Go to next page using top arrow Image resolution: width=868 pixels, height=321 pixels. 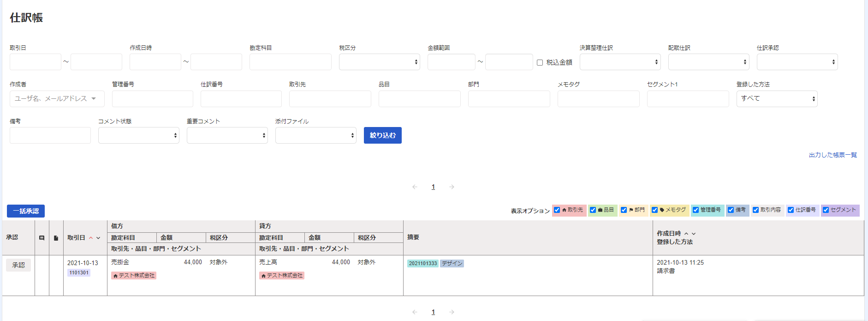tap(452, 187)
